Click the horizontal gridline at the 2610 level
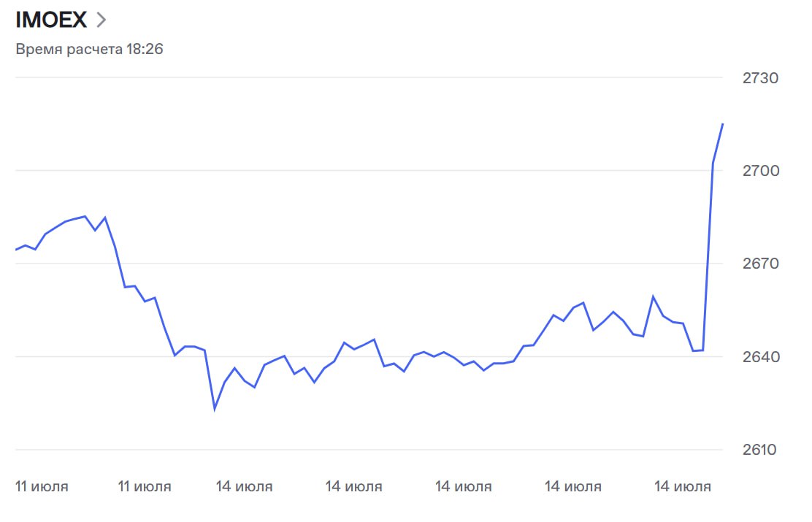 365,450
